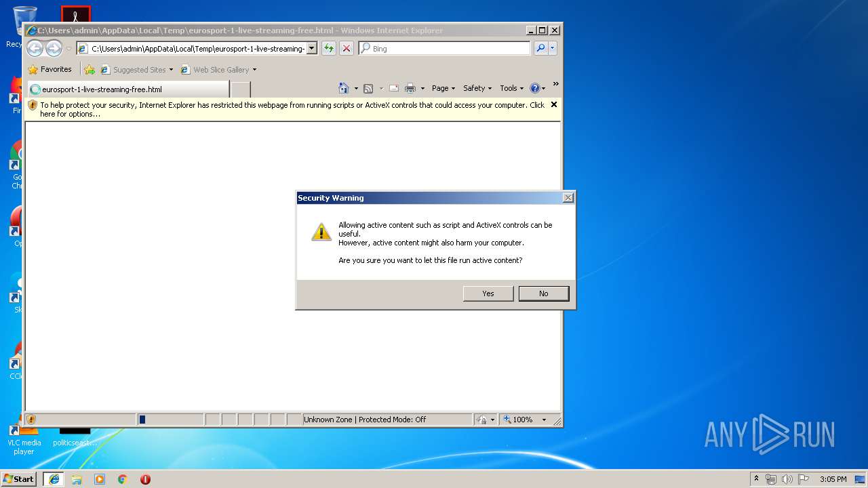
Task: Minimize the Internet Explorer window
Action: [530, 30]
